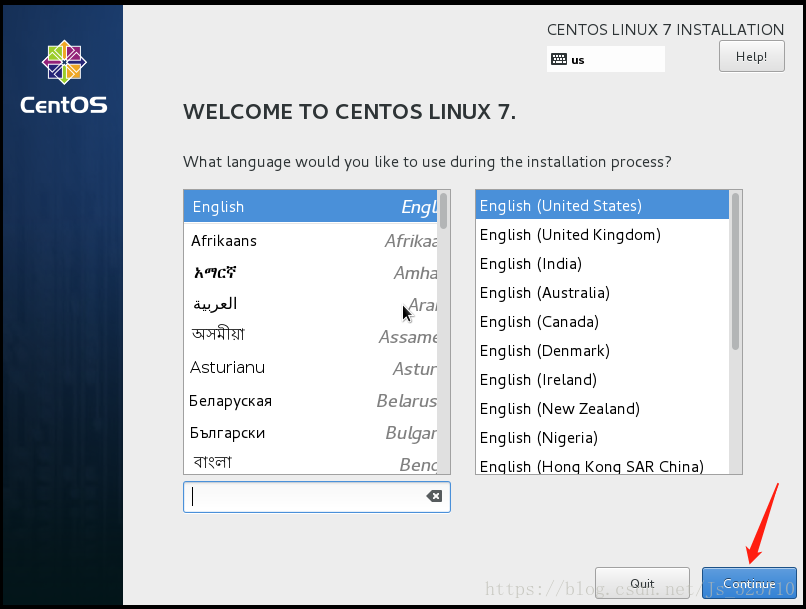Clear the language search field

click(x=434, y=496)
